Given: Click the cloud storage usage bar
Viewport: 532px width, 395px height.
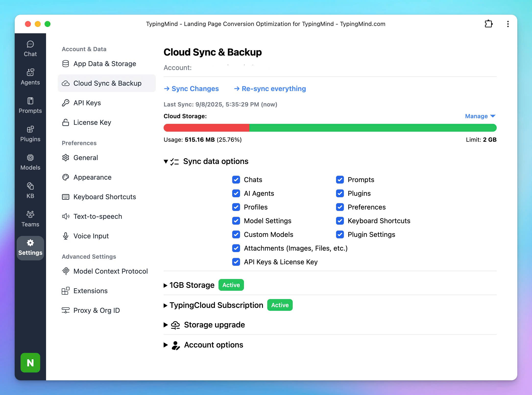Looking at the screenshot, I should 330,128.
